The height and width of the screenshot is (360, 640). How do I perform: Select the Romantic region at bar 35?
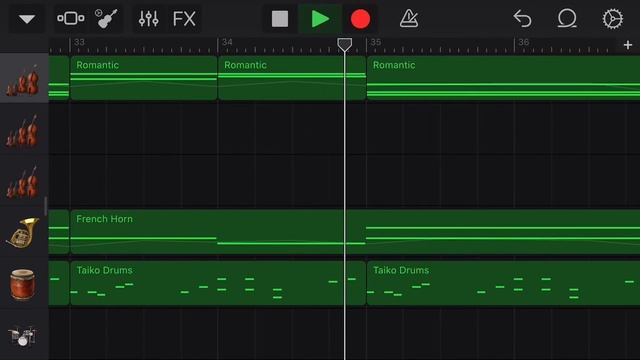[x=503, y=78]
